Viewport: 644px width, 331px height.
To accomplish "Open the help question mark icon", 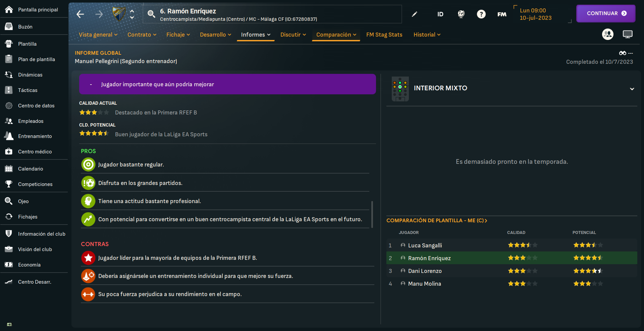I will (481, 14).
